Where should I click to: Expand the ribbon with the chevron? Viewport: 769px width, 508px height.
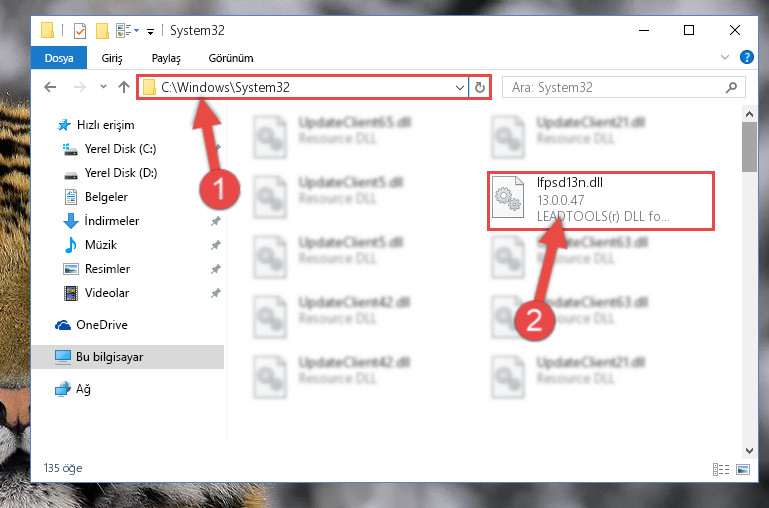coord(725,57)
